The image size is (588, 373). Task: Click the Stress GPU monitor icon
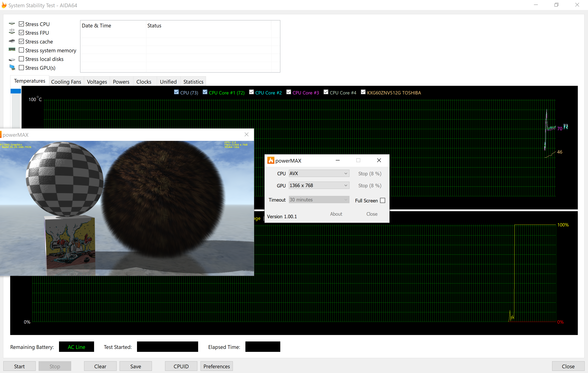12,67
